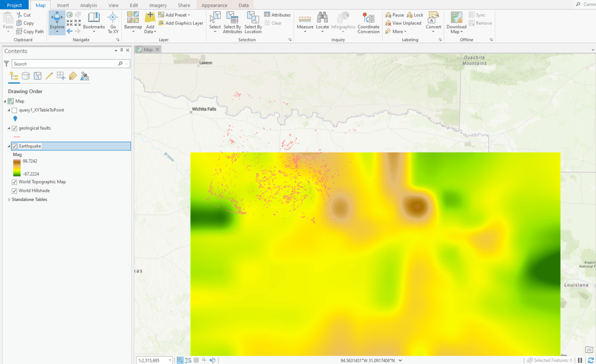The width and height of the screenshot is (596, 364).
Task: Click the Add Graphics Layer button
Action: pos(180,23)
